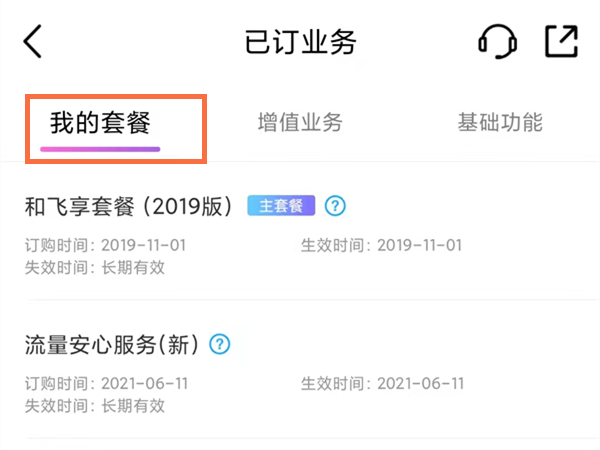Tap the divider line between the two plans
This screenshot has width=600, height=450.
(x=300, y=299)
